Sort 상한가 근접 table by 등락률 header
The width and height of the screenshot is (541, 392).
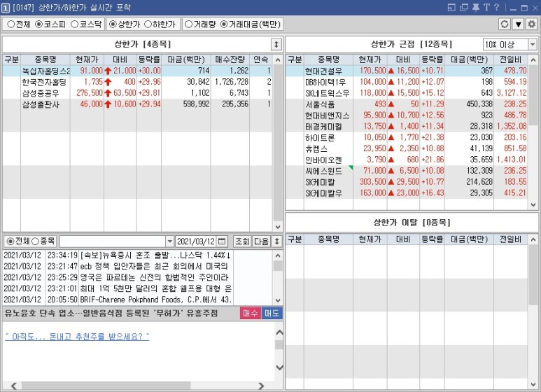(x=432, y=59)
